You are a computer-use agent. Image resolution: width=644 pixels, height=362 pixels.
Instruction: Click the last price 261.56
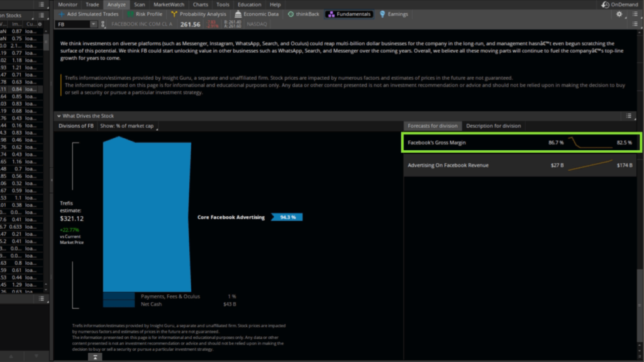190,25
